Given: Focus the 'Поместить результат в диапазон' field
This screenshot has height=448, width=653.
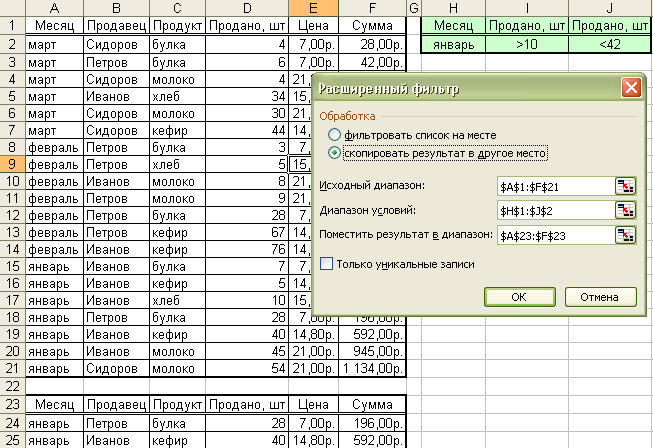Looking at the screenshot, I should pos(556,236).
